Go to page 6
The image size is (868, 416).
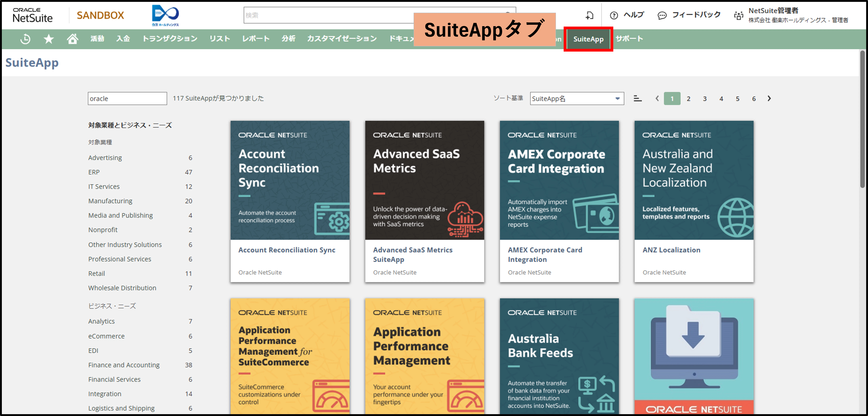[x=754, y=99]
